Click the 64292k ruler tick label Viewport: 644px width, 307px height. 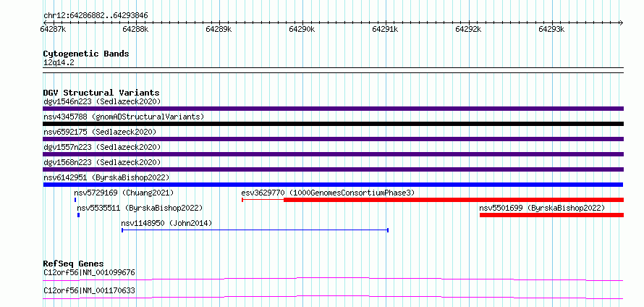(469, 29)
